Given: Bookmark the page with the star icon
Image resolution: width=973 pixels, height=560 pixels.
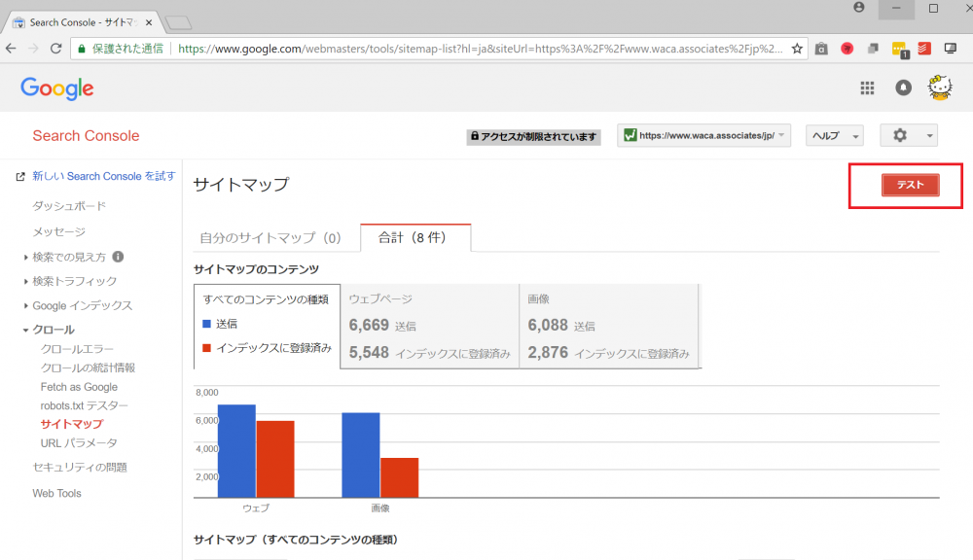Looking at the screenshot, I should pyautogui.click(x=797, y=49).
